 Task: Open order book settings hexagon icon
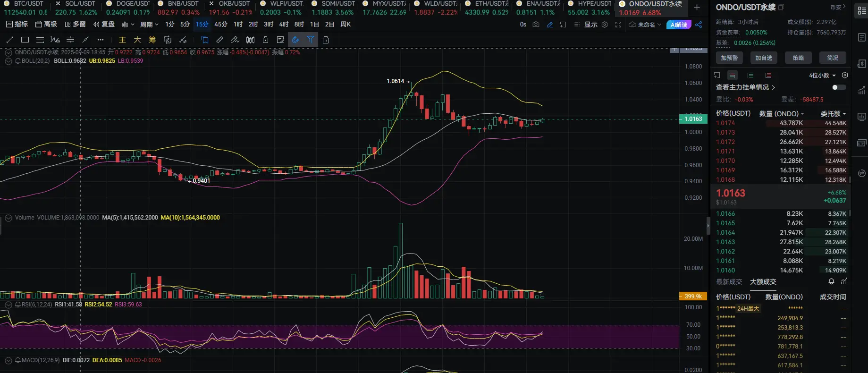tap(845, 75)
